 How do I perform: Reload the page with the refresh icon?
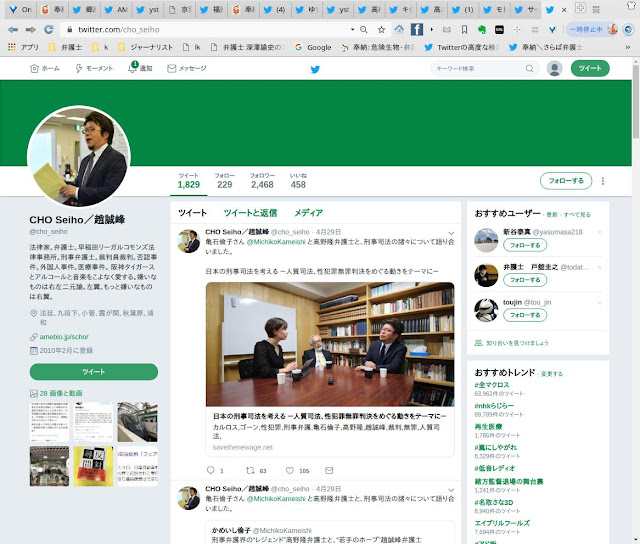click(x=49, y=29)
